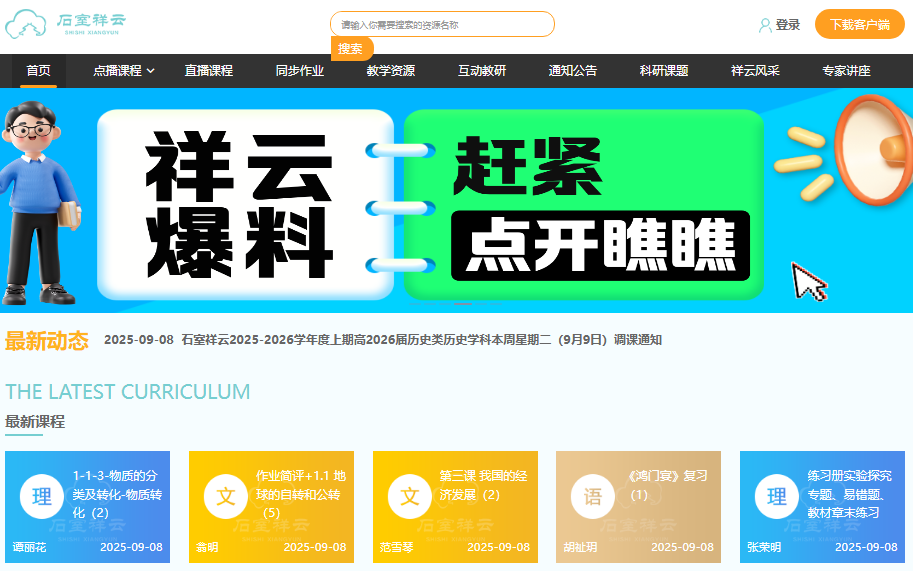Expand the 点播课程 dropdown arrow
The height and width of the screenshot is (571, 913).
pyautogui.click(x=151, y=71)
